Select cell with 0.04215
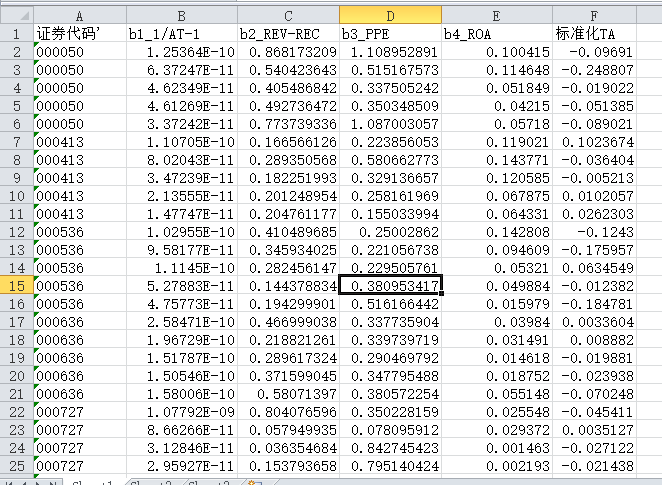Viewport: 662px width, 485px height. coord(497,106)
